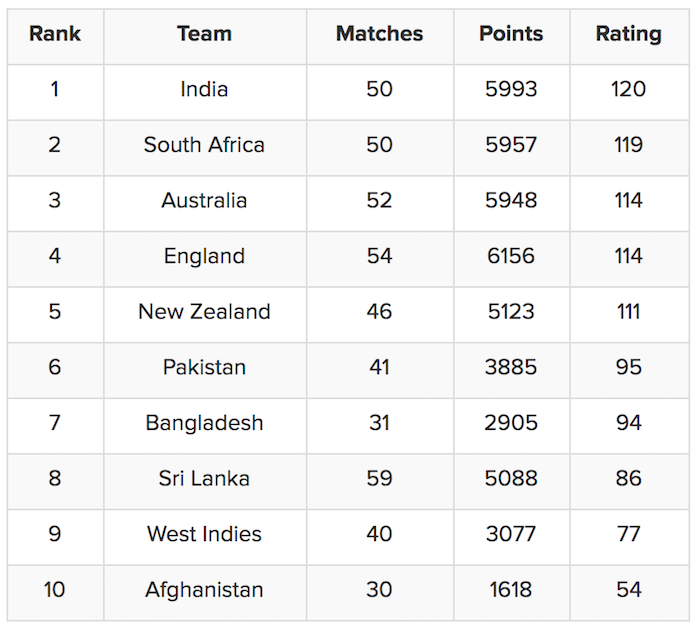Click the Pakistan team name
Screen dimensions: 700x633
pos(204,367)
